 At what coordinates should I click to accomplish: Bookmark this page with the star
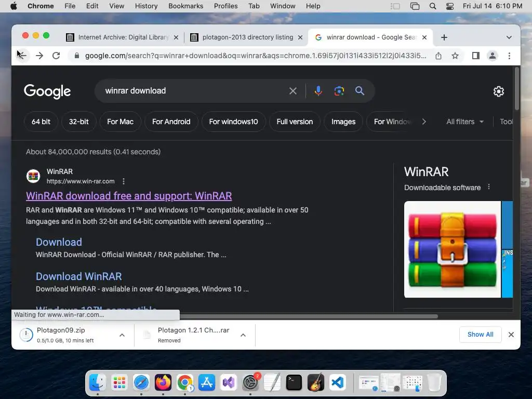tap(455, 56)
